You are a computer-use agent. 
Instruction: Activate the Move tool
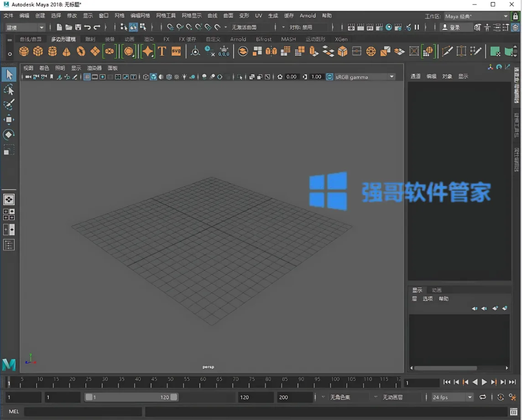pos(9,120)
